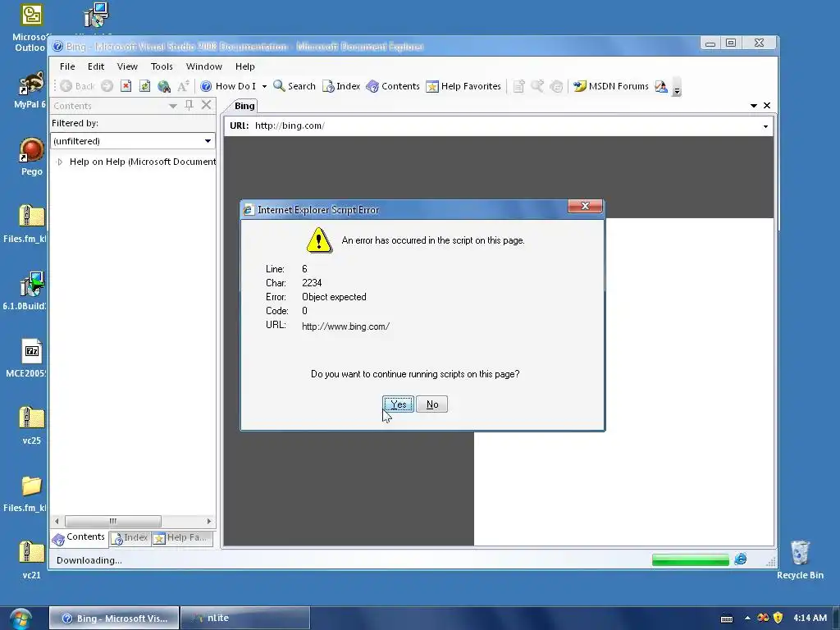840x630 pixels.
Task: Click the globe Home icon in toolbar
Action: pyautogui.click(x=164, y=86)
